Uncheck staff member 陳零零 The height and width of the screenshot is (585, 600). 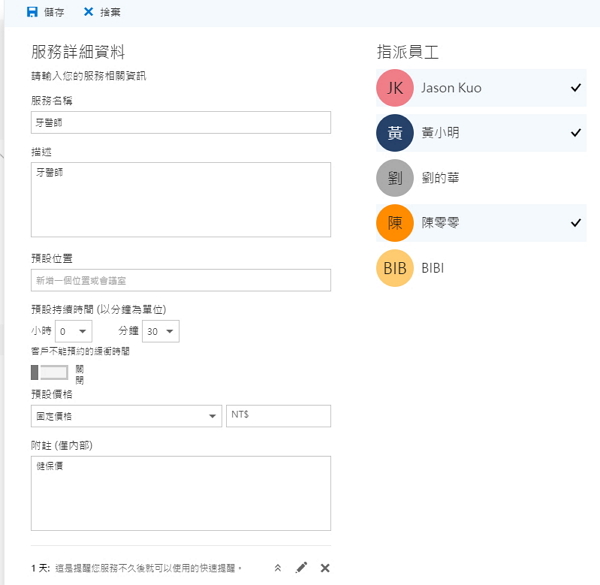tap(576, 223)
